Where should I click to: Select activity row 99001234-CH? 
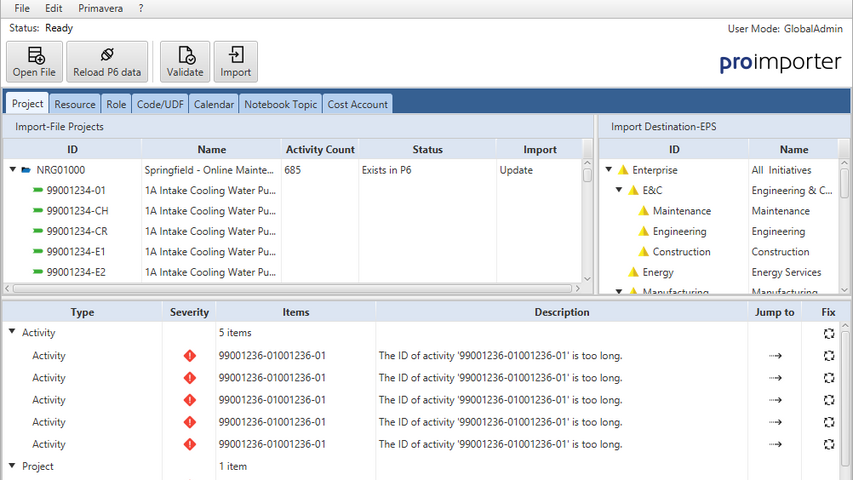[x=77, y=211]
